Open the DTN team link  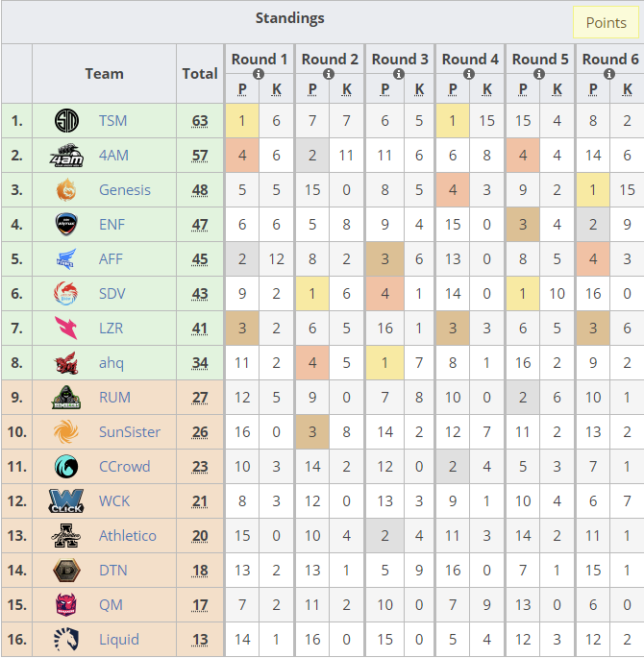[112, 570]
